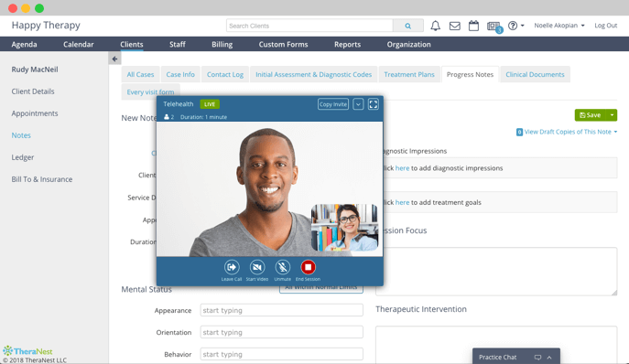
Task: Click client name Rudy MacNeil
Action: click(x=35, y=70)
